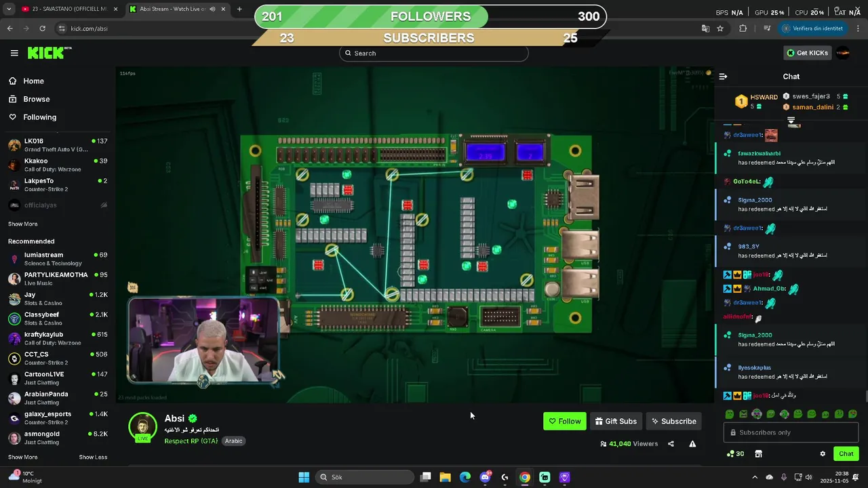Click Verifiera din identitet button
Viewport: 868px width, 488px height.
click(813, 28)
